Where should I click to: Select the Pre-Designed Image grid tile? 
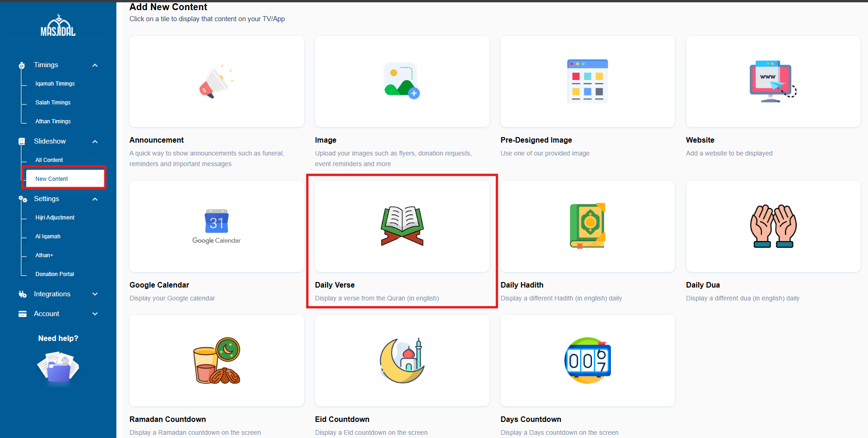point(587,81)
